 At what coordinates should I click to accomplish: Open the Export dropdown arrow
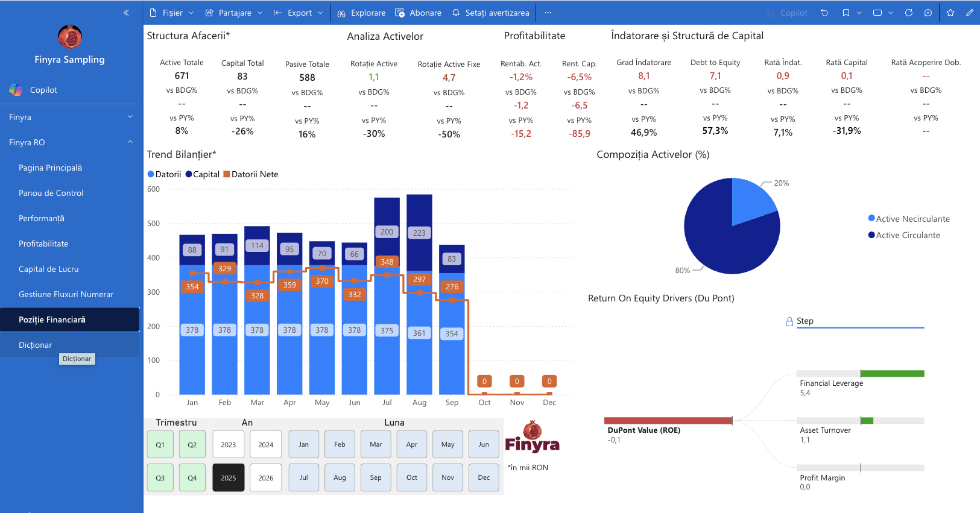point(320,13)
